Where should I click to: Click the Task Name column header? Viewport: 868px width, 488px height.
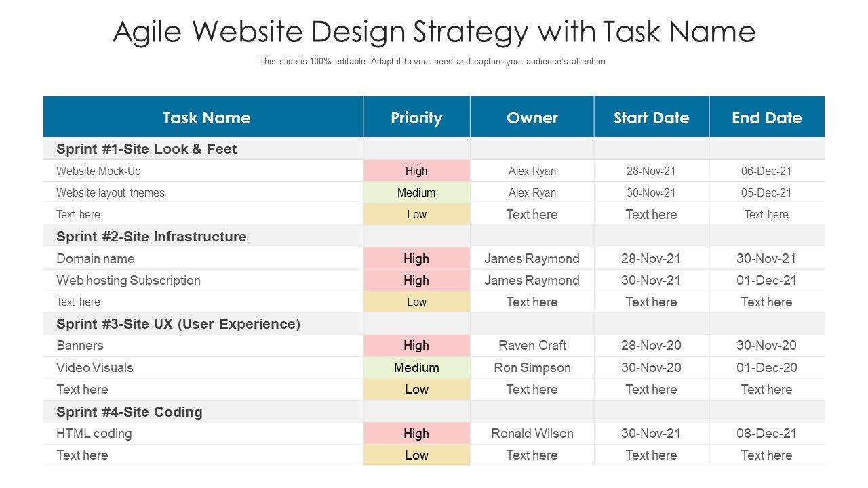(x=206, y=117)
